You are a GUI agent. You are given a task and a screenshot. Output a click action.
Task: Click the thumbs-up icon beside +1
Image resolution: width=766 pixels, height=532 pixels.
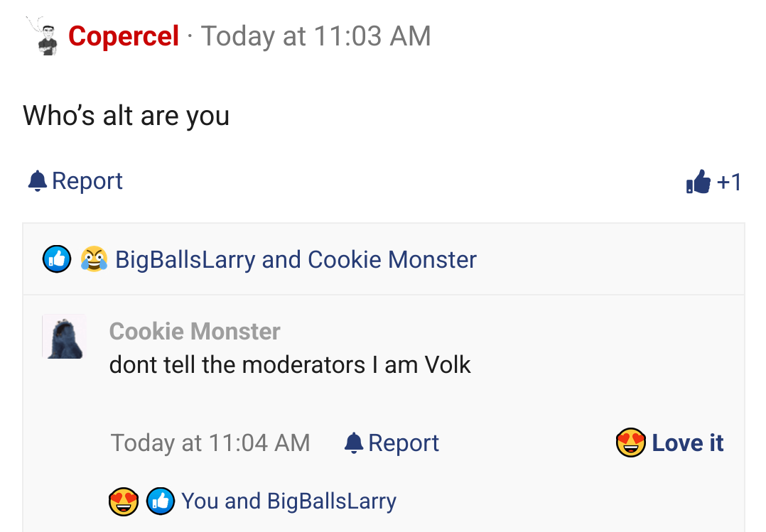(x=698, y=183)
